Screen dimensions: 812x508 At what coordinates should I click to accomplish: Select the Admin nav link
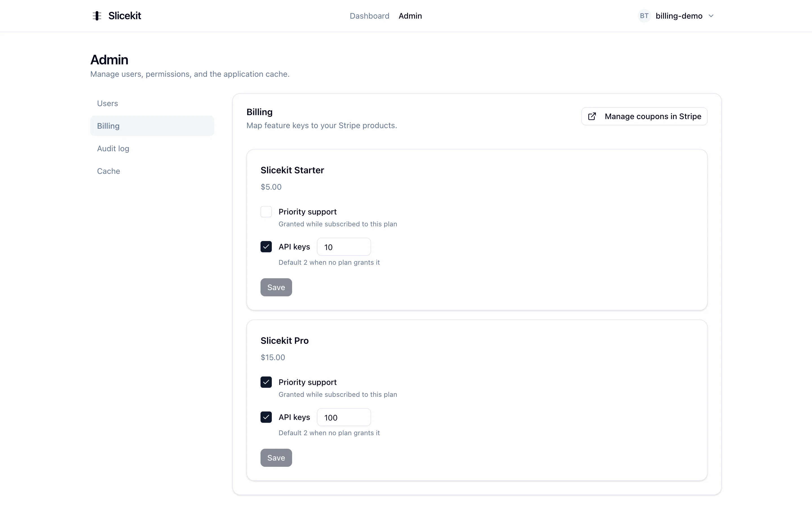point(410,16)
